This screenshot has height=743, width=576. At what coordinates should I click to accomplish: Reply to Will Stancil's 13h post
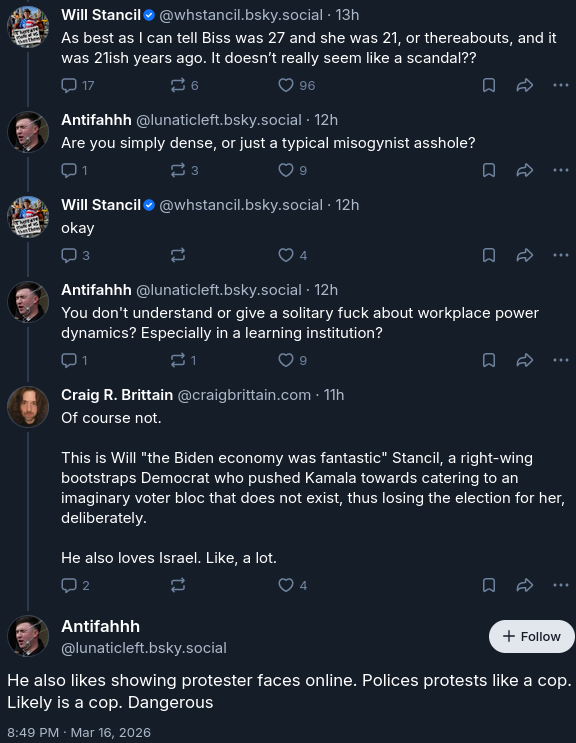point(78,85)
